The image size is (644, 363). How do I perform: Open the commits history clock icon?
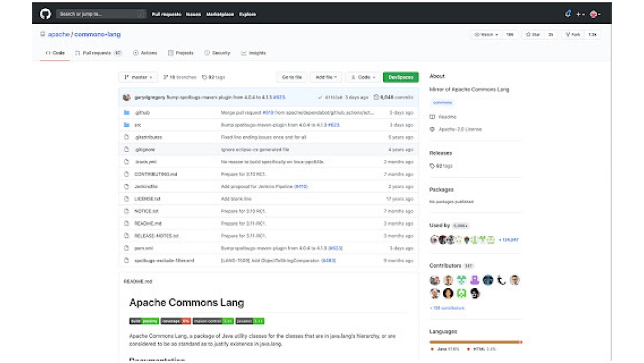pyautogui.click(x=376, y=97)
